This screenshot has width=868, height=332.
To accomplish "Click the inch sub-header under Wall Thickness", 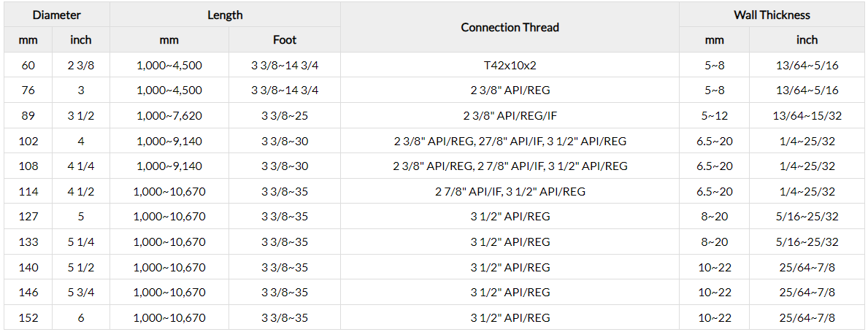I will pyautogui.click(x=807, y=40).
